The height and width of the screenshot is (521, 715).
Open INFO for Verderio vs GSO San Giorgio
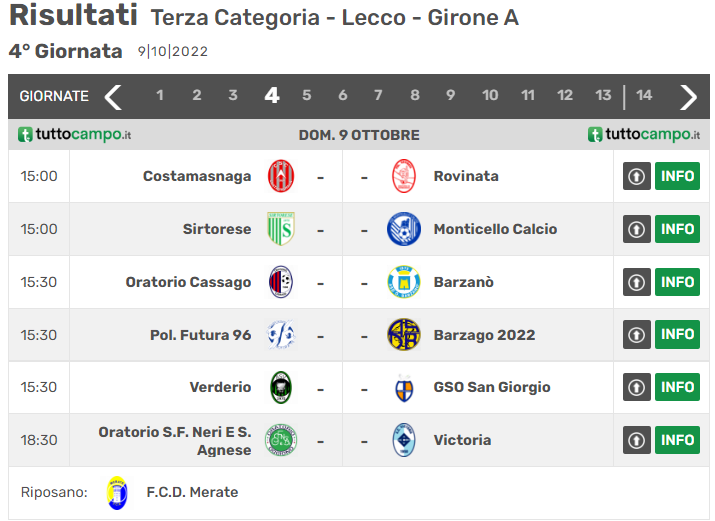(677, 387)
